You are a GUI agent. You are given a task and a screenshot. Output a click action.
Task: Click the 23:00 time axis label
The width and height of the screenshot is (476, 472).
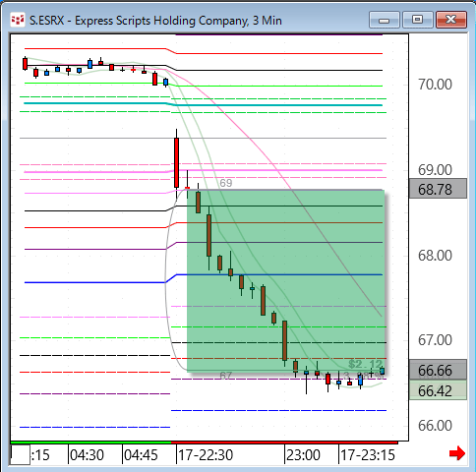coord(303,455)
